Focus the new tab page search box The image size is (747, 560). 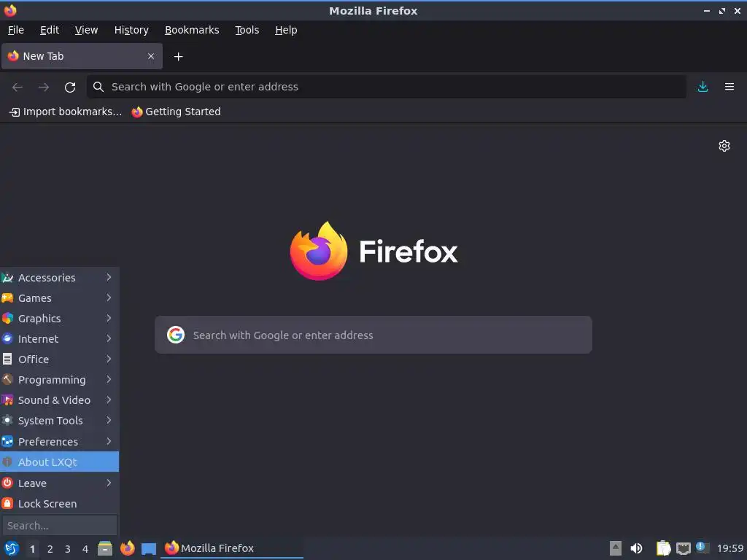point(373,335)
